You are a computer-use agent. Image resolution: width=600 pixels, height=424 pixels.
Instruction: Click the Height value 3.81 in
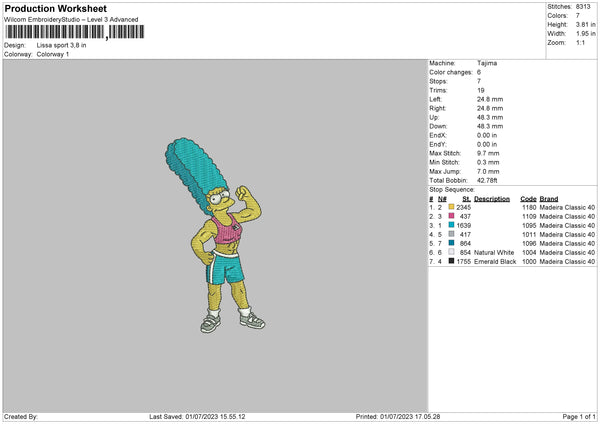tap(586, 24)
